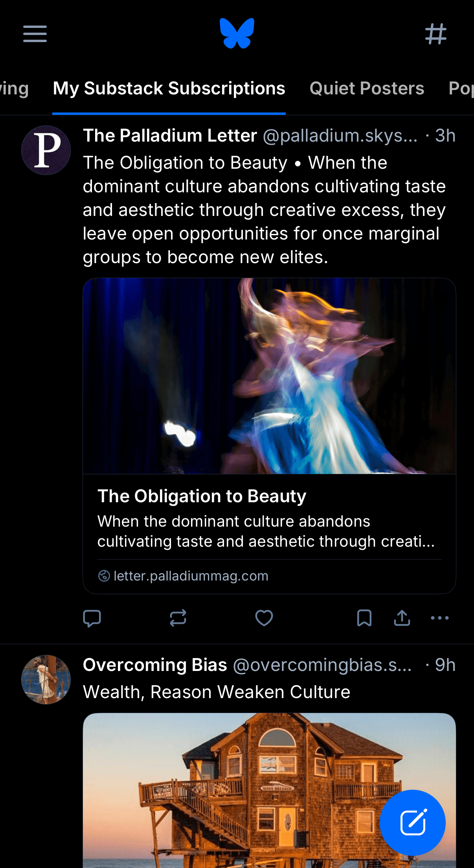Bookmark The Palladium Letter post
Image resolution: width=474 pixels, height=868 pixels.
(364, 618)
